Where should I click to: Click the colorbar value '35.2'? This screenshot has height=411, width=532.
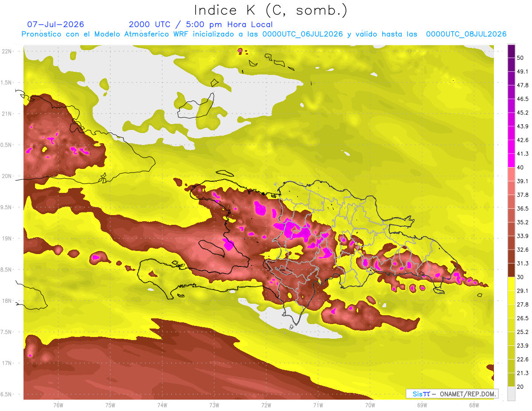pyautogui.click(x=523, y=223)
